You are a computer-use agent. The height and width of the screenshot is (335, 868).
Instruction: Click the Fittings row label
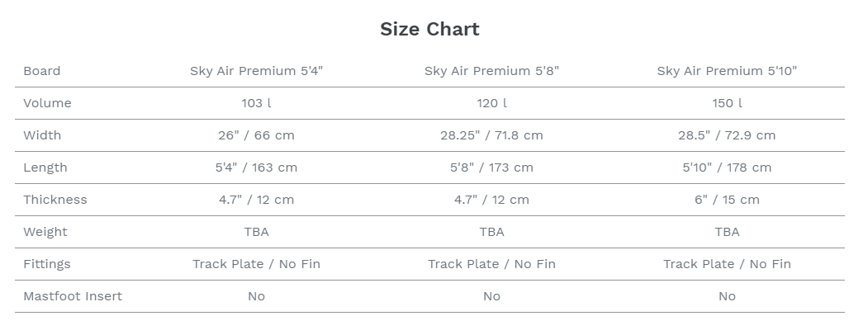pos(47,264)
